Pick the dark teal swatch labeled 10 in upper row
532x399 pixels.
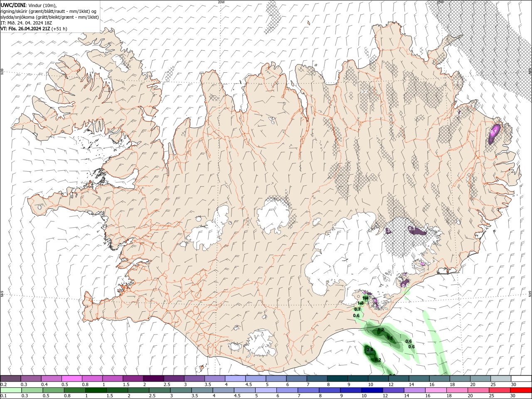click(x=377, y=379)
